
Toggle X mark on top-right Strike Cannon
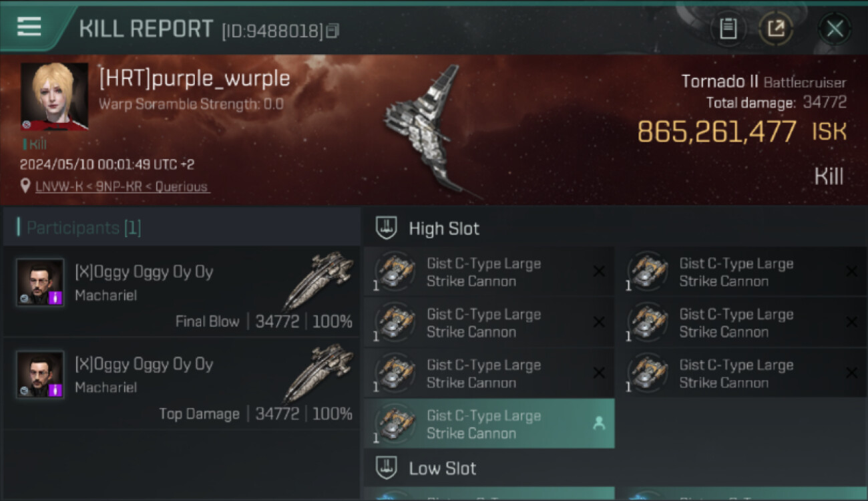(x=851, y=271)
